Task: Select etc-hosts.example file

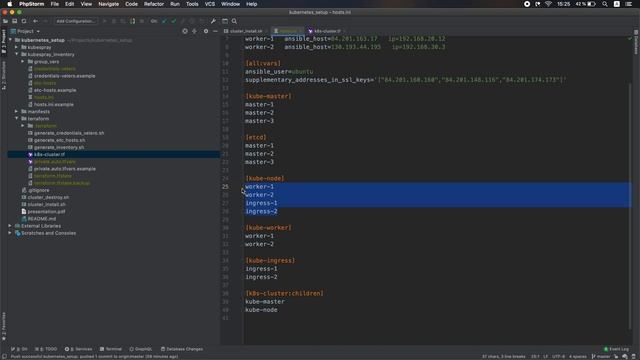Action: pos(55,90)
